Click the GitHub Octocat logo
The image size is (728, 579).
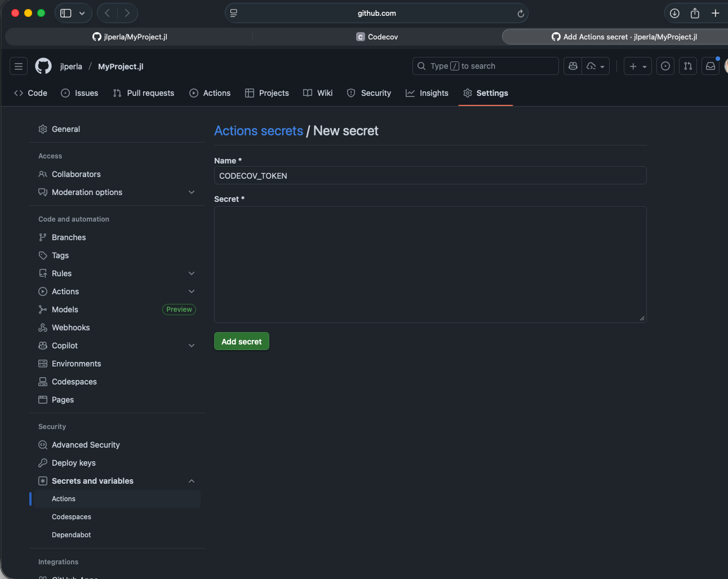pos(43,67)
